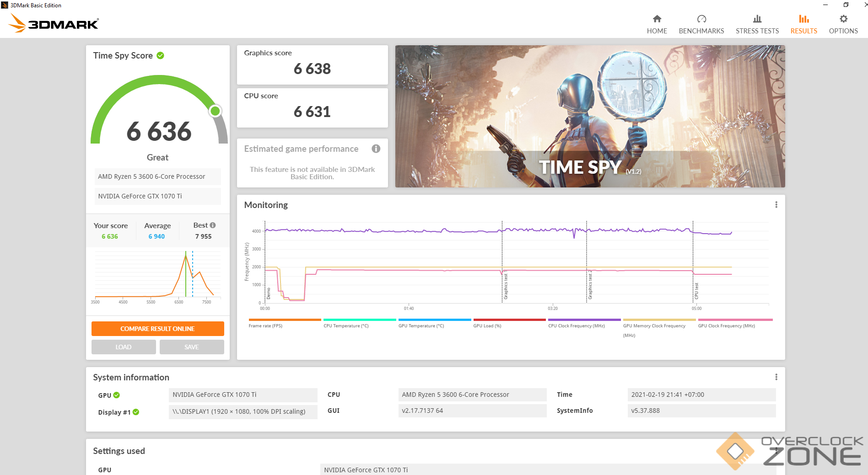The width and height of the screenshot is (868, 475).
Task: Click the Display #1 resolution field
Action: (243, 411)
